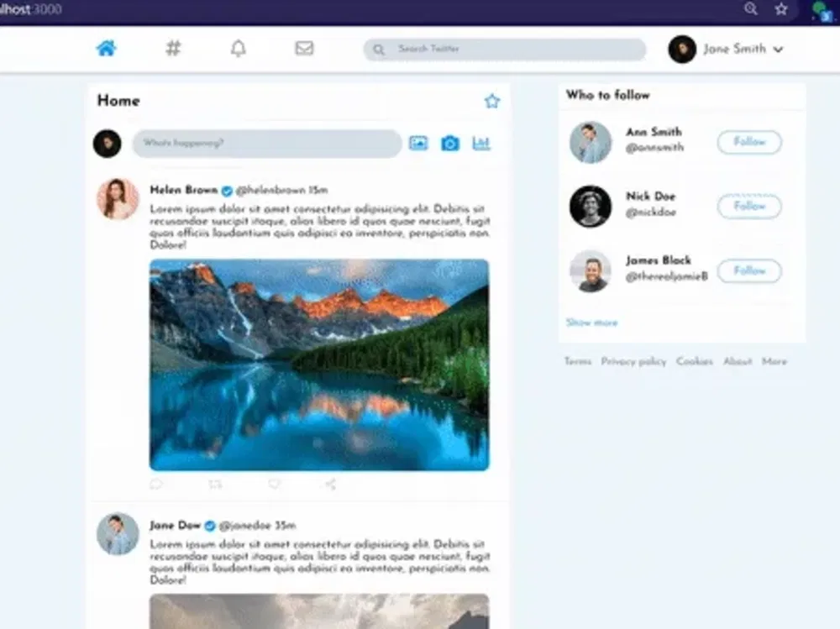The image size is (840, 629).
Task: Click Jane Doe's name on post
Action: pos(176,525)
